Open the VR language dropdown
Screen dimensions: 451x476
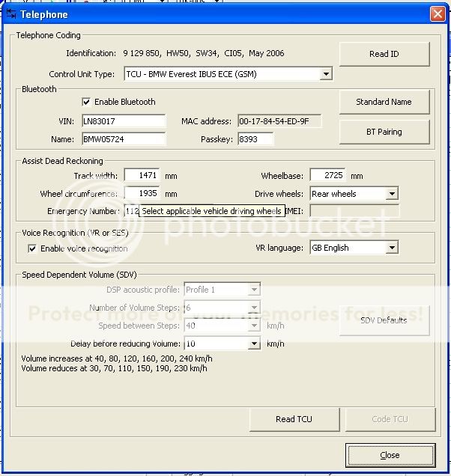391,248
